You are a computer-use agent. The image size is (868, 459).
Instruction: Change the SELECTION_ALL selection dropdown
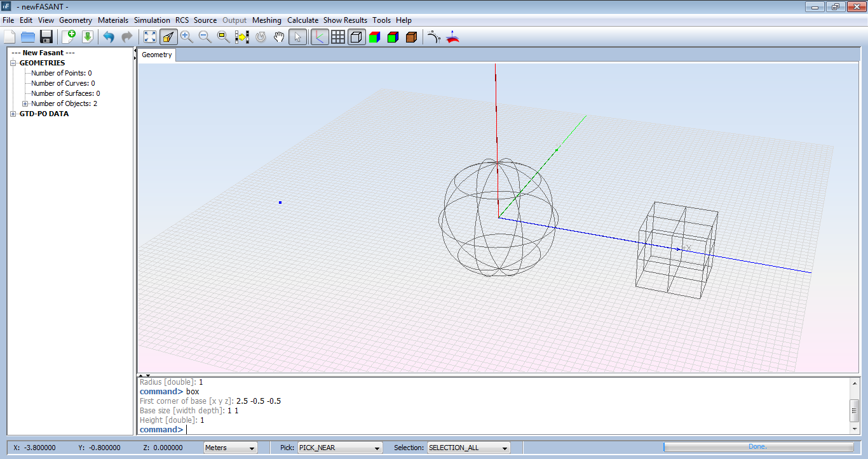click(468, 448)
